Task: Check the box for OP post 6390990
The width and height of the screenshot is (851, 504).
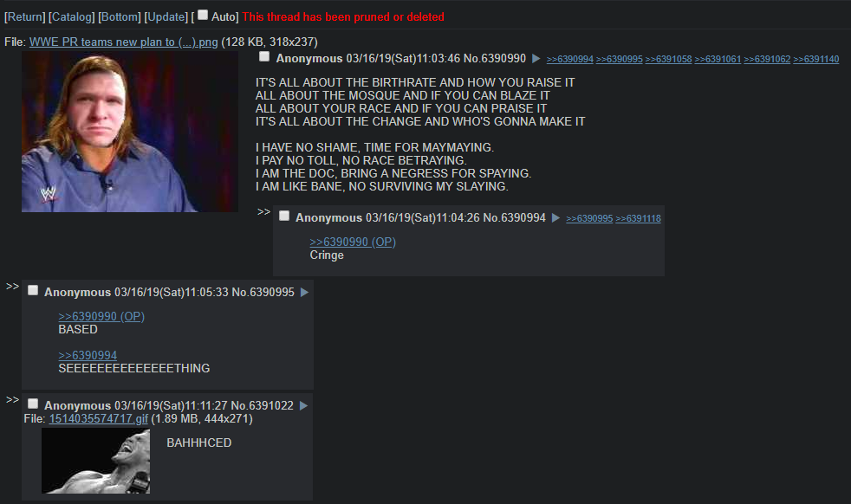Action: point(264,56)
